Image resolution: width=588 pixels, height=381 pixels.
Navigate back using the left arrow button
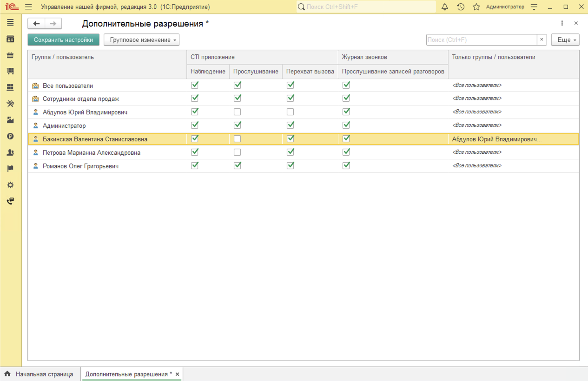tap(36, 24)
